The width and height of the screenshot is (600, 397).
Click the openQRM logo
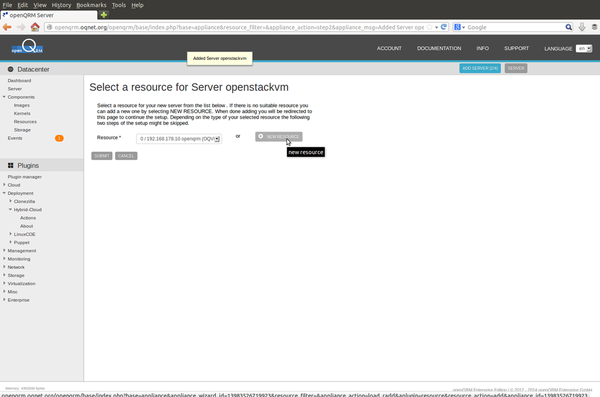point(27,47)
